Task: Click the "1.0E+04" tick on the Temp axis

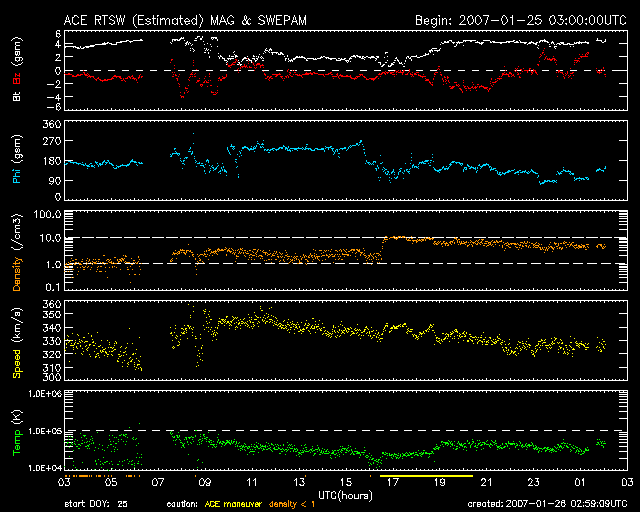Action: (x=45, y=468)
